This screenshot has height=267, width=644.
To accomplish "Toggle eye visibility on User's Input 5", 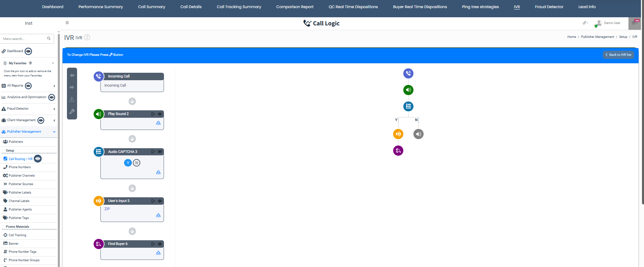I will [x=160, y=201].
